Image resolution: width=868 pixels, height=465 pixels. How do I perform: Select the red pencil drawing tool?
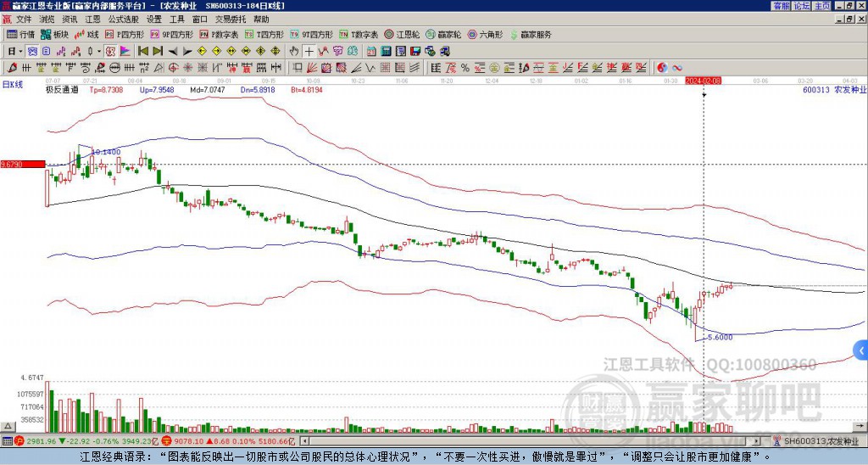click(x=12, y=68)
